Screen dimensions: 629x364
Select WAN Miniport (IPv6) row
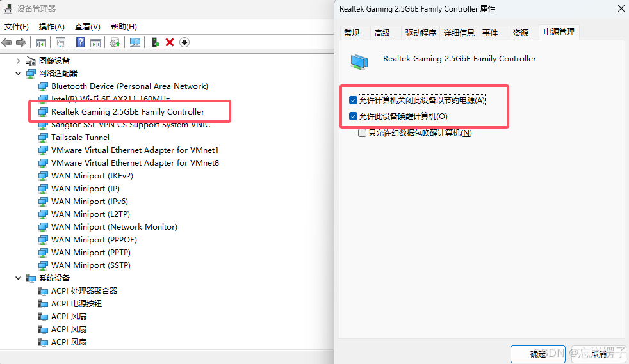click(x=90, y=202)
